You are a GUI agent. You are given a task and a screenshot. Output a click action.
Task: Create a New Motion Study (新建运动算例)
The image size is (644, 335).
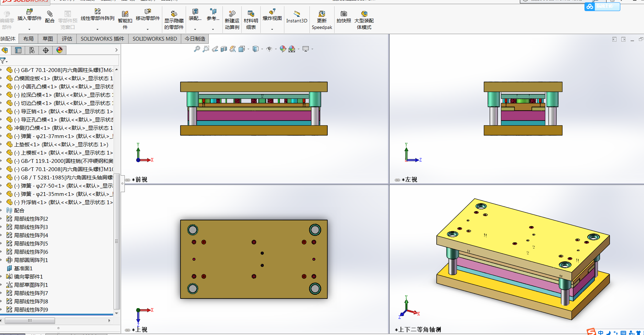(232, 20)
